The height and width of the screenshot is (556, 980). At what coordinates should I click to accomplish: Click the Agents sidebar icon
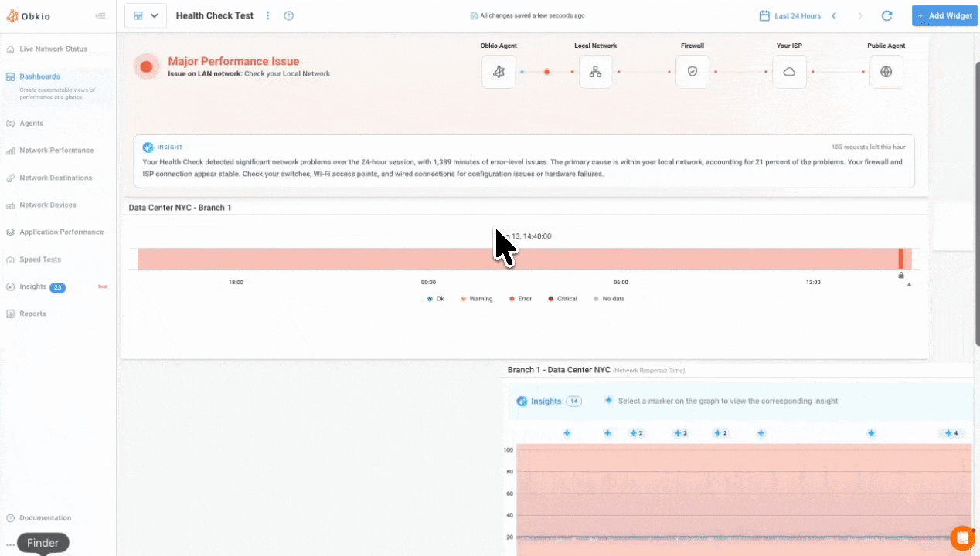(11, 124)
